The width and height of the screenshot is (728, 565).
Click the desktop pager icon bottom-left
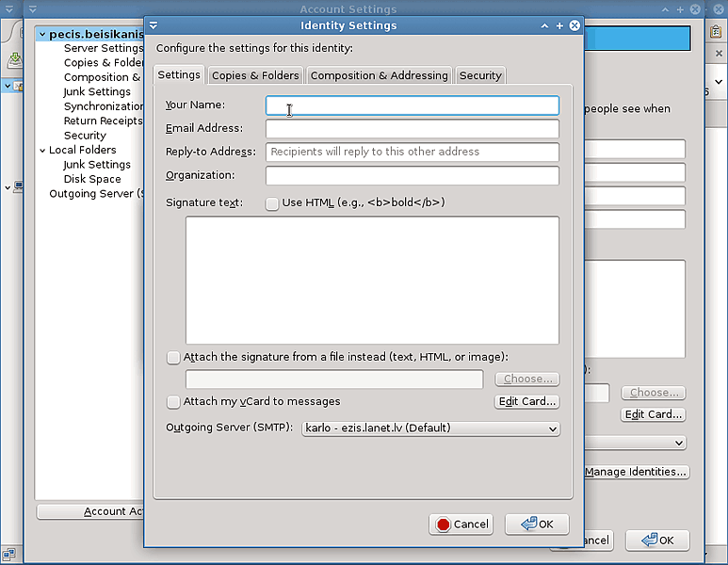click(x=8, y=554)
